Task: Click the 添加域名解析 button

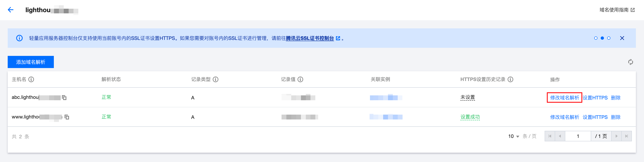Action: coord(31,62)
